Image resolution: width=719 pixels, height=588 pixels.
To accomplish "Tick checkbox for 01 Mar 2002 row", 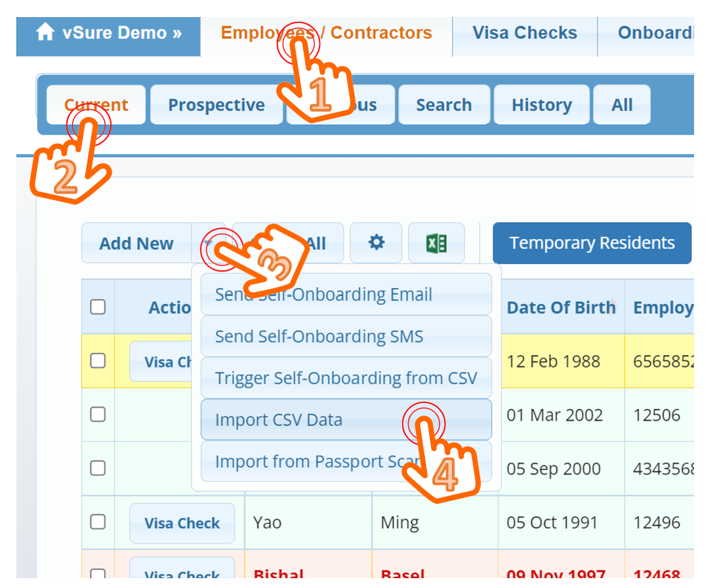I will point(98,414).
